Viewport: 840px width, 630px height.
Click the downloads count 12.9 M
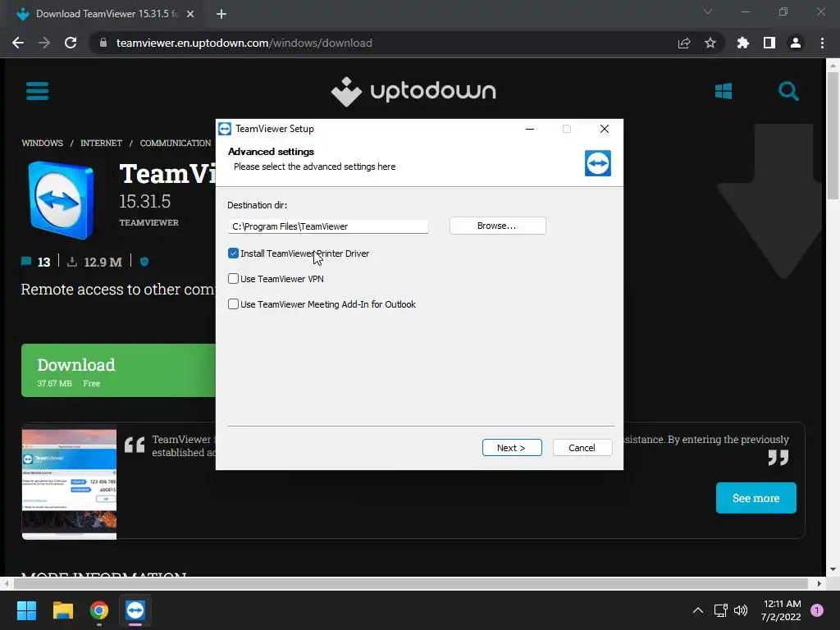[x=95, y=262]
